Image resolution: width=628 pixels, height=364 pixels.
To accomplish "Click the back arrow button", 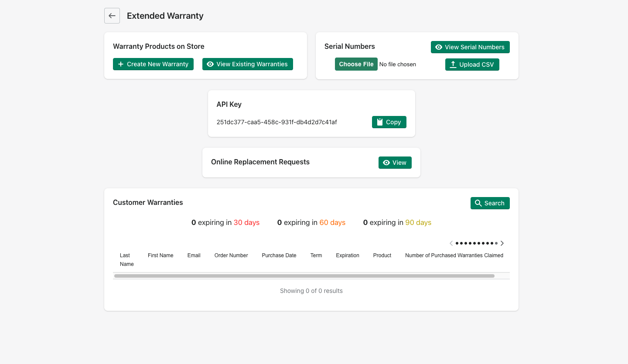I will tap(112, 16).
